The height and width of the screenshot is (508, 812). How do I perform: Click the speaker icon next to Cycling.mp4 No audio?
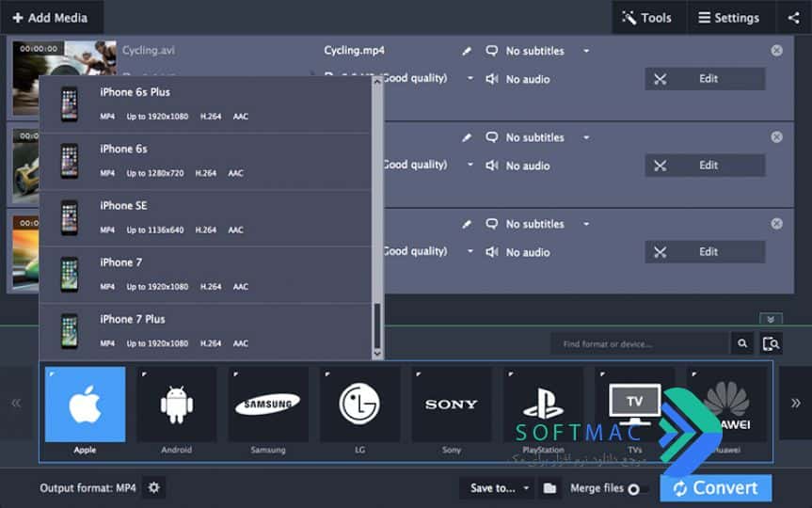click(492, 79)
